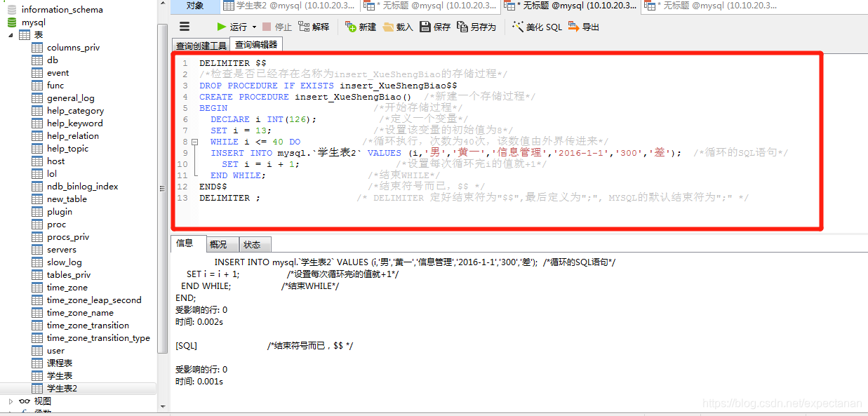Collapse the 表 tables node arrow
The image size is (868, 416).
11,35
